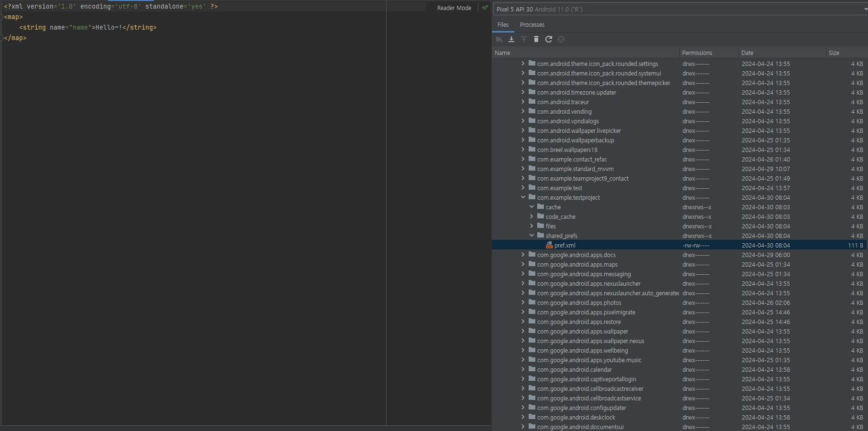Viewport: 868px width, 431px height.
Task: Click the </map> closing fold marker
Action: [x=2, y=38]
